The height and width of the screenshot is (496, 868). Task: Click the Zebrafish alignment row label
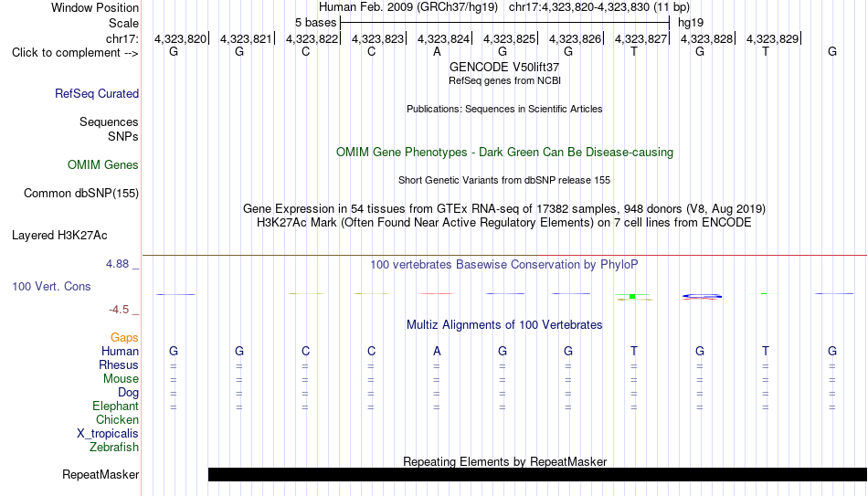114,448
